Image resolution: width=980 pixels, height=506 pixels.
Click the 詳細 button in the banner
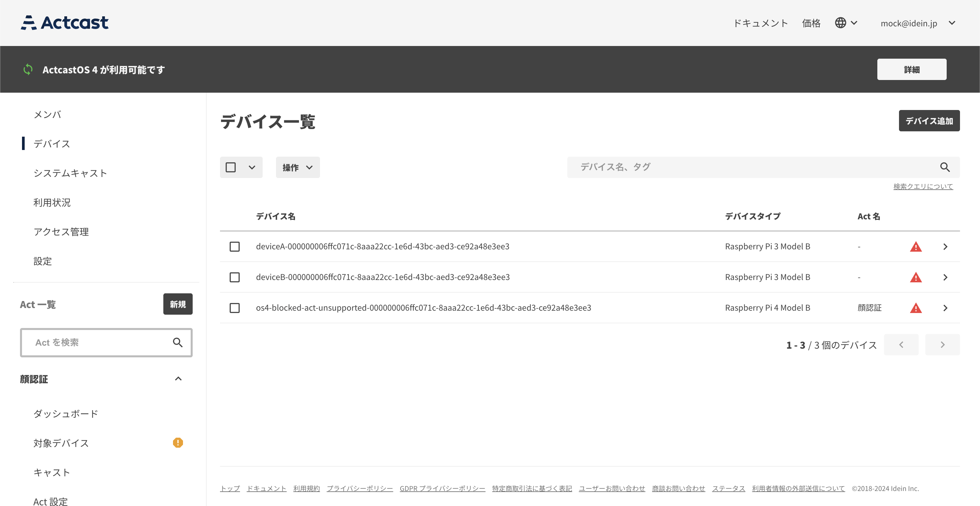tap(912, 69)
